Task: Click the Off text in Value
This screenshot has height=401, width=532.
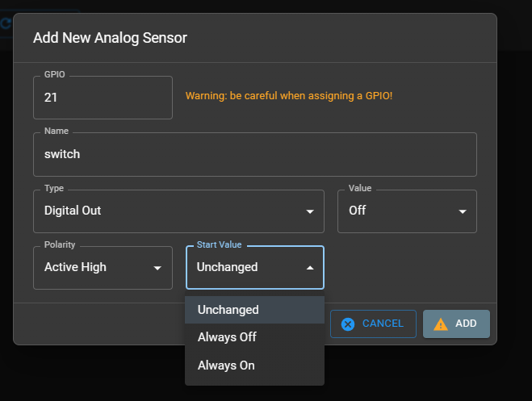Action: coord(358,211)
